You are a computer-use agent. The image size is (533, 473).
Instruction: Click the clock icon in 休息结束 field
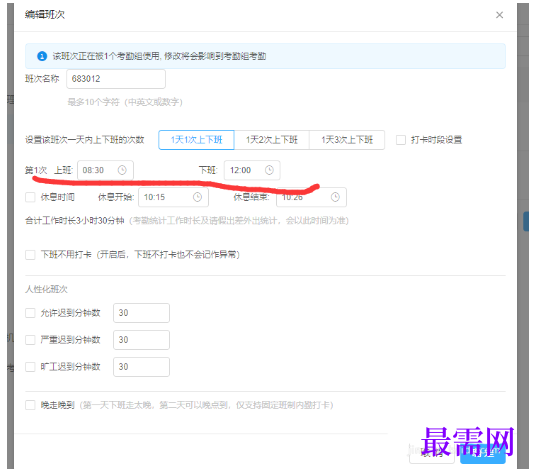tap(335, 197)
